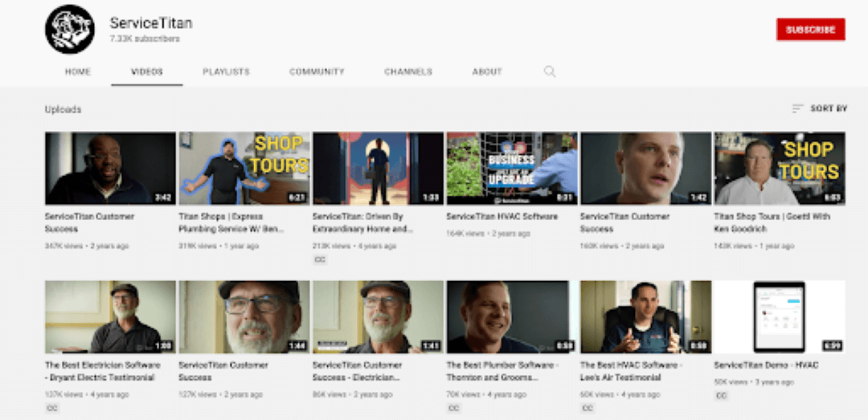Open 'ServiceTitan Demo - HVAC' video title

click(766, 365)
